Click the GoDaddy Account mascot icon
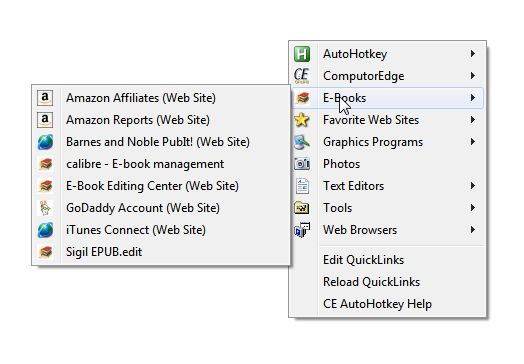 tap(45, 208)
